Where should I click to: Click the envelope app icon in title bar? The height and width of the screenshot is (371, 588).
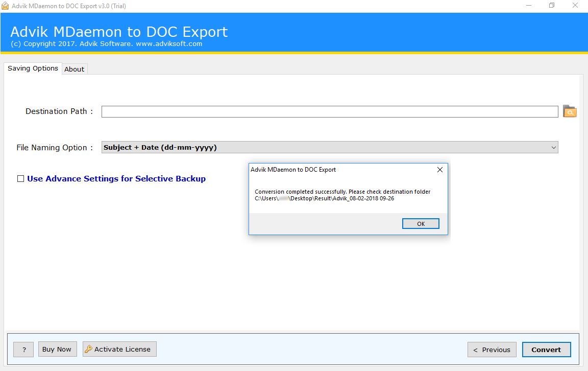5,6
